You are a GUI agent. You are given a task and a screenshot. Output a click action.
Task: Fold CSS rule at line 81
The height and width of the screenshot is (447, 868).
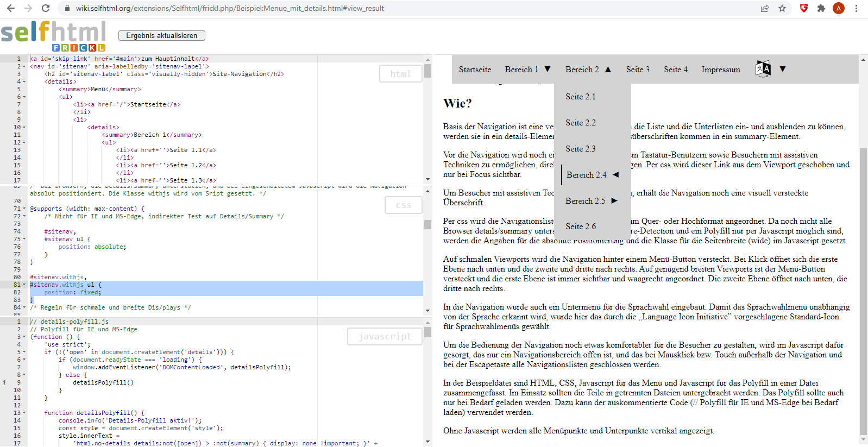[24, 285]
